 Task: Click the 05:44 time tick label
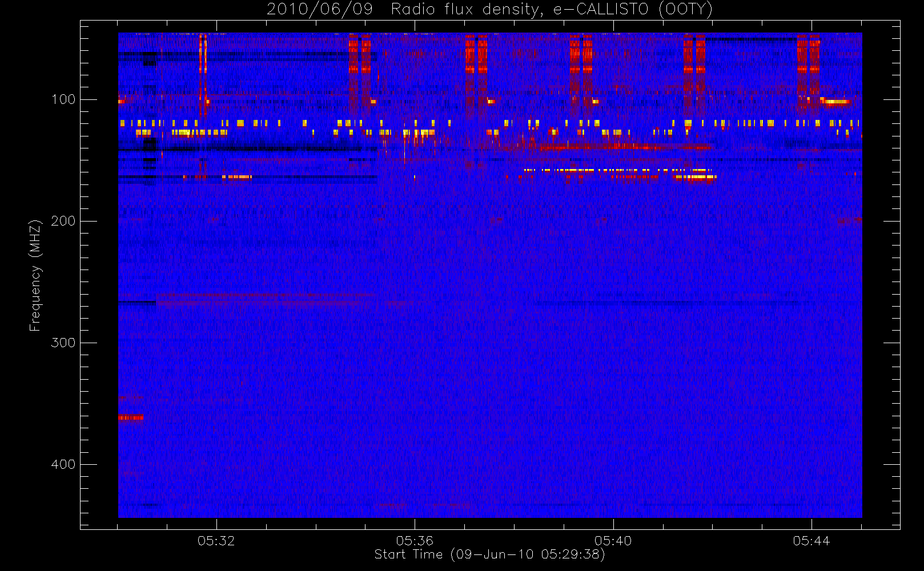click(x=811, y=541)
